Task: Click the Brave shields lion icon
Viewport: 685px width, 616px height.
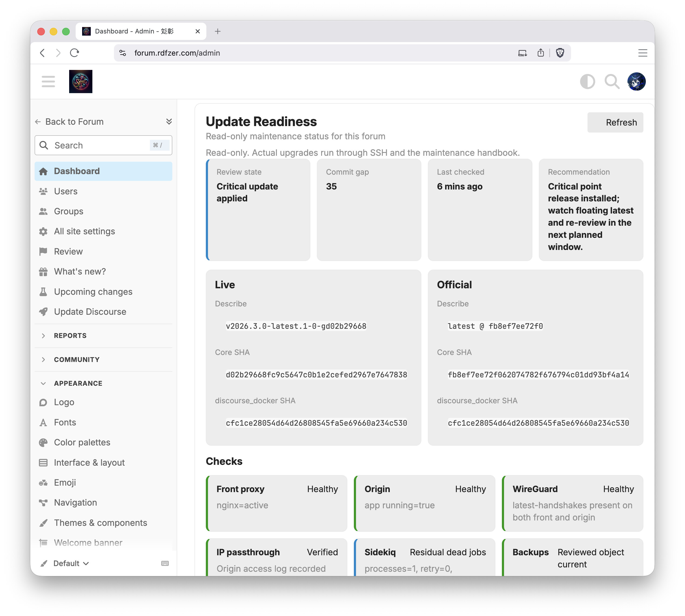Action: (560, 53)
